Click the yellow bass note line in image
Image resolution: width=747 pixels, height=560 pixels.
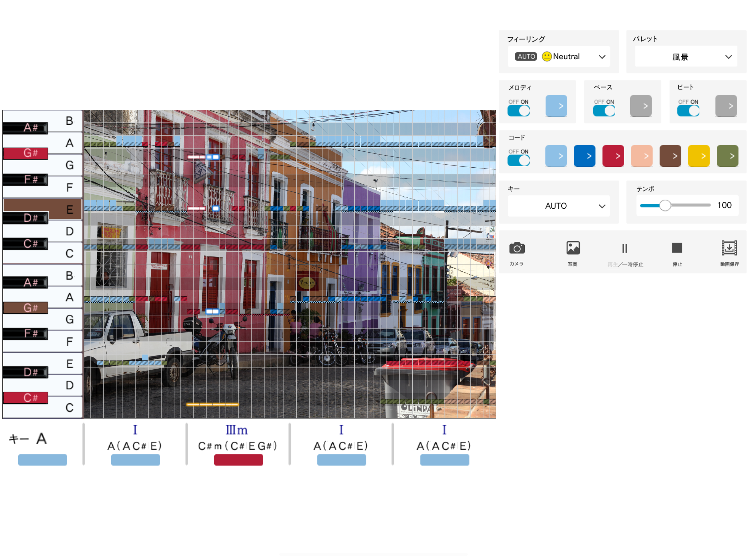[x=212, y=404]
